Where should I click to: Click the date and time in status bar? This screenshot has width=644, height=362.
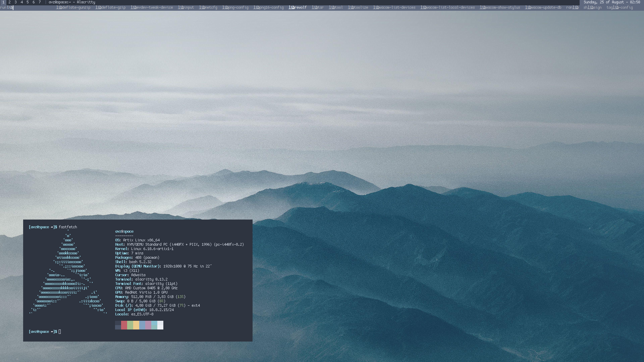click(611, 2)
